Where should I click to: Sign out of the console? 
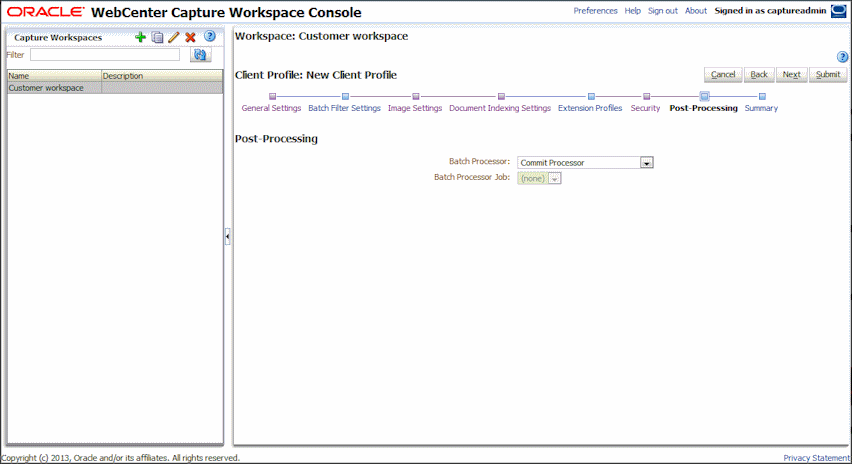(x=663, y=11)
